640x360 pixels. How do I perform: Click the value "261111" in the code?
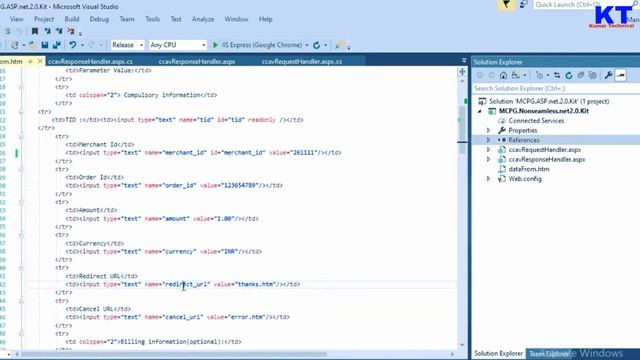click(x=304, y=153)
